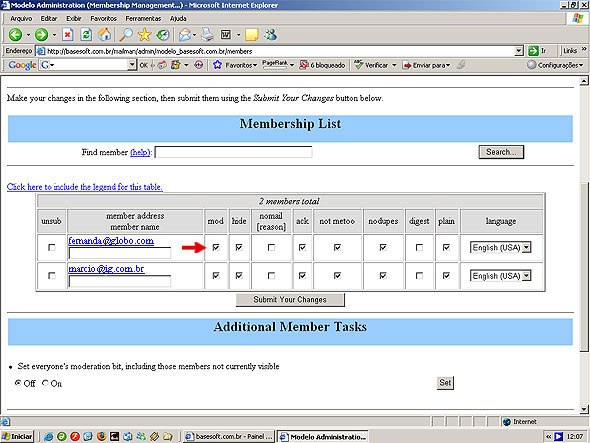Open the black command prompt quick launch icon

[x=114, y=436]
